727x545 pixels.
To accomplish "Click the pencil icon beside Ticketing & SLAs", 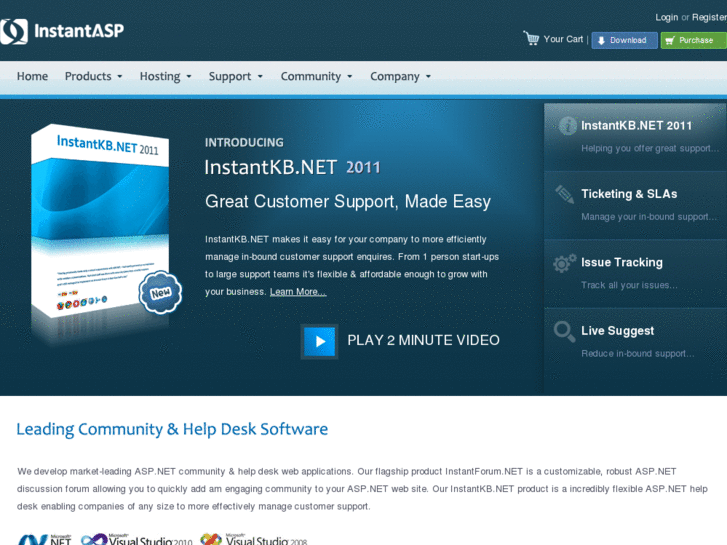I will [564, 194].
